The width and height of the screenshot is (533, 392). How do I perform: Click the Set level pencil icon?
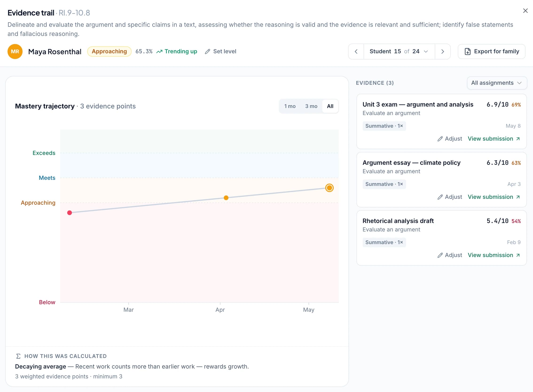point(207,51)
